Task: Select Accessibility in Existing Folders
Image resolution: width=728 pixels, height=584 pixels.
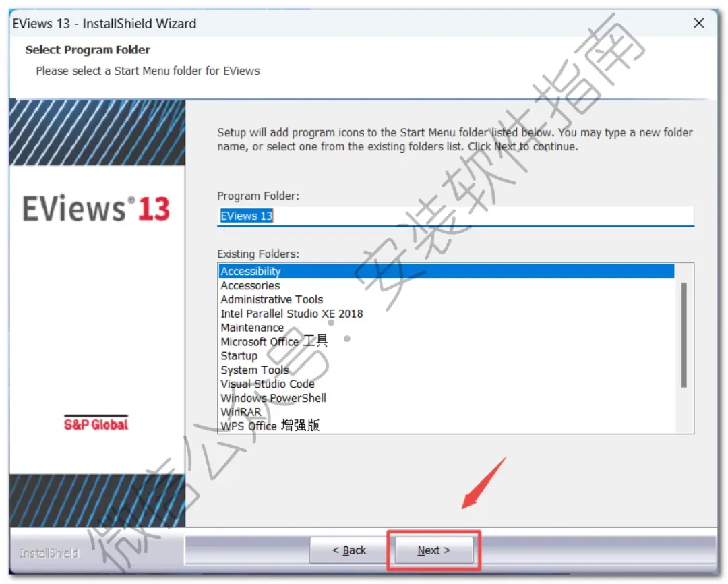Action: [446, 271]
